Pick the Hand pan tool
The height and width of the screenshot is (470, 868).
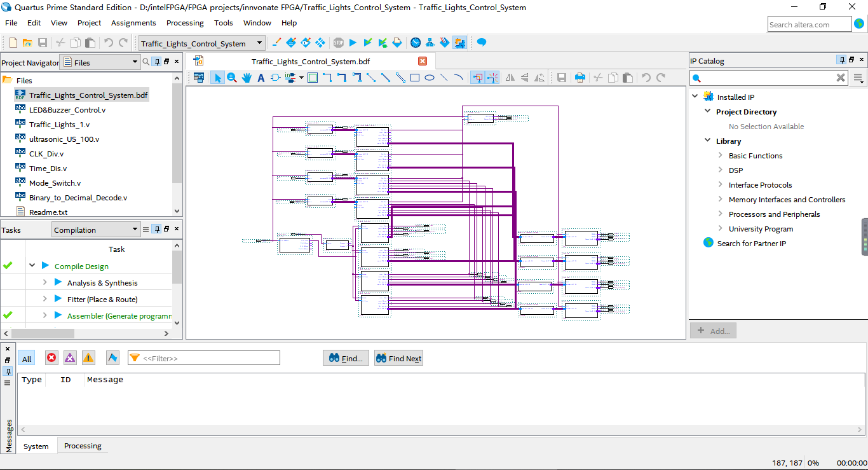click(247, 78)
